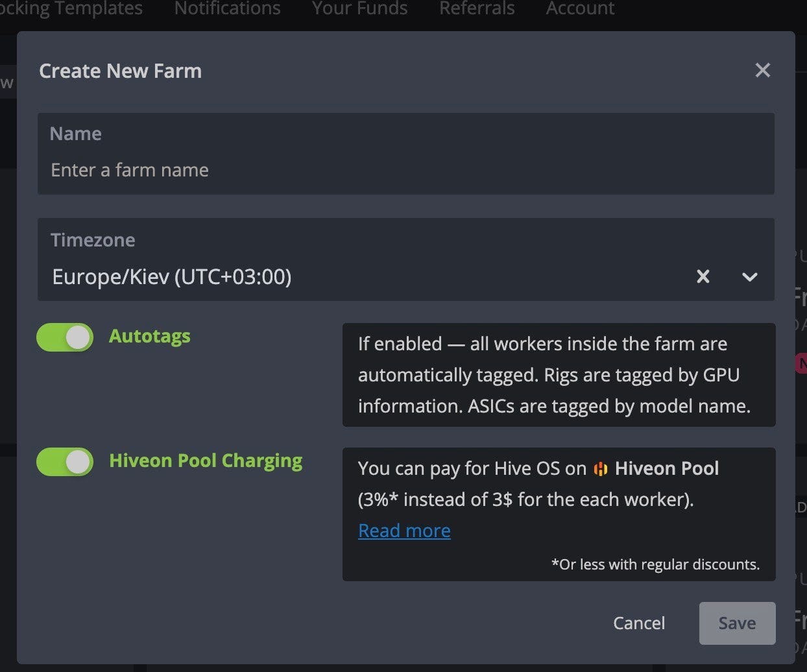Focus the farm Name input field
The image size is (807, 672).
[x=406, y=154]
